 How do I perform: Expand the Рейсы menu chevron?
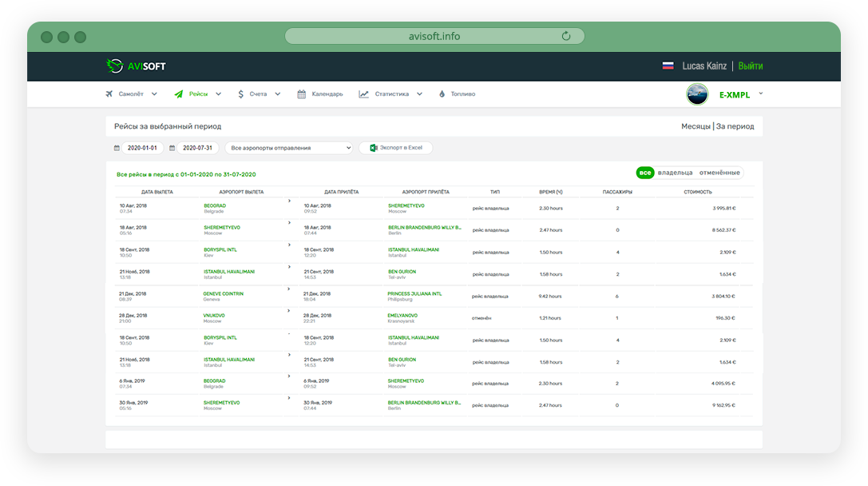click(x=219, y=94)
